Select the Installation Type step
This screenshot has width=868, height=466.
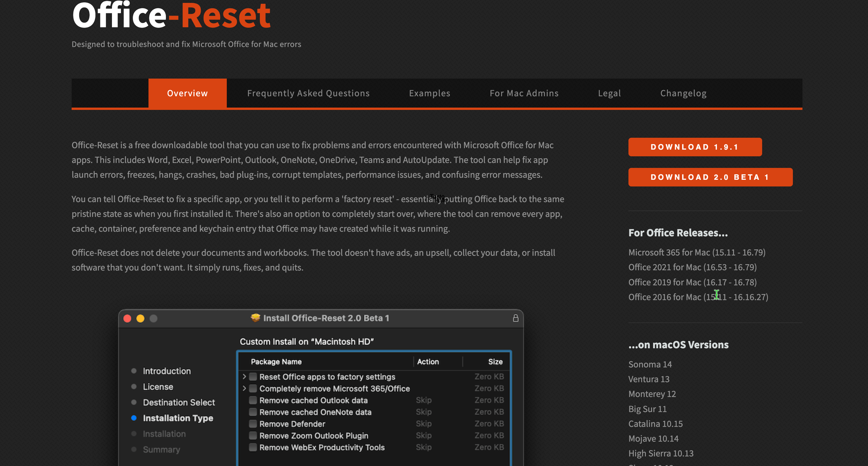[178, 418]
